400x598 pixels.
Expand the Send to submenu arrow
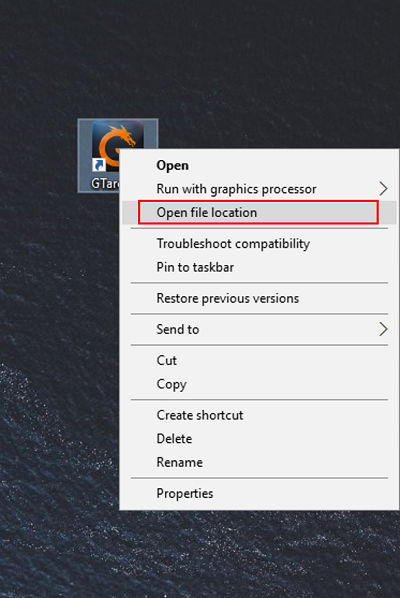coord(383,329)
